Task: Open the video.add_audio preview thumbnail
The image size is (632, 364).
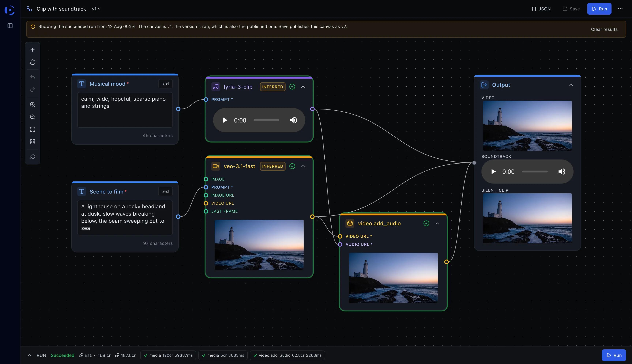Action: point(393,278)
